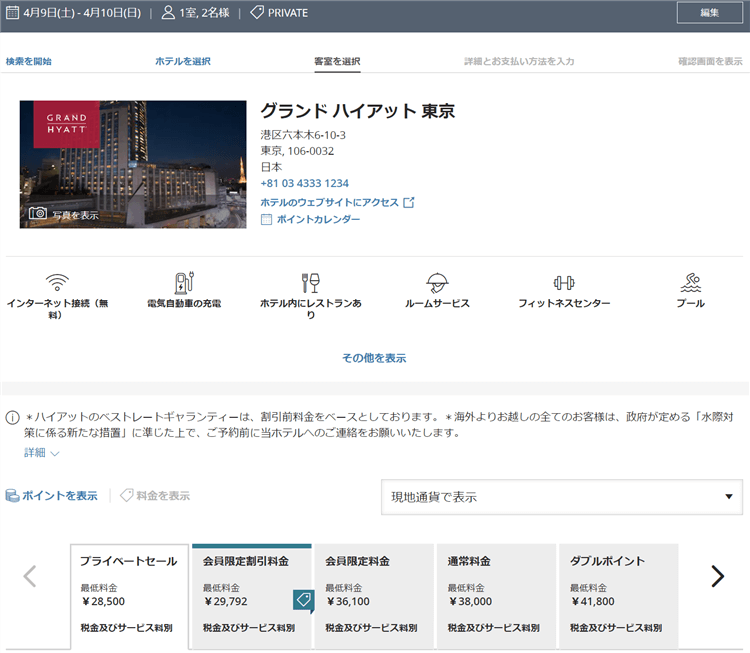
Task: Select the 会員限定割引料金 rate tab
Action: coord(251,595)
